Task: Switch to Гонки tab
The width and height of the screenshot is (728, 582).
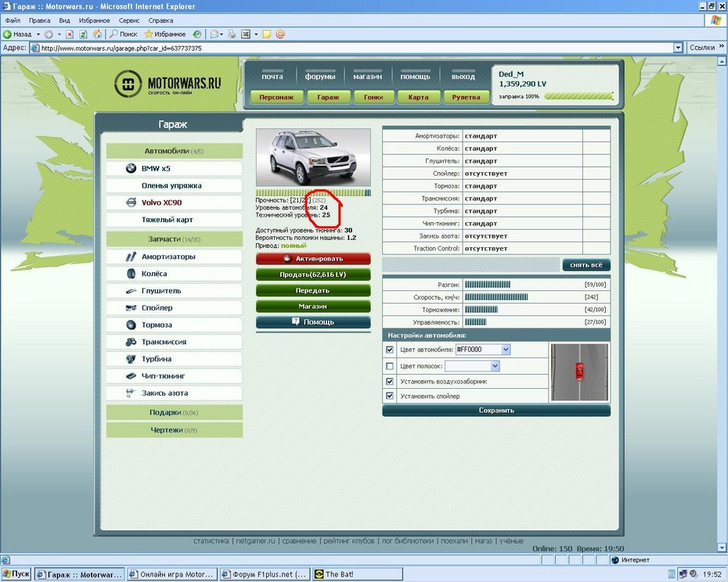Action: tap(373, 97)
